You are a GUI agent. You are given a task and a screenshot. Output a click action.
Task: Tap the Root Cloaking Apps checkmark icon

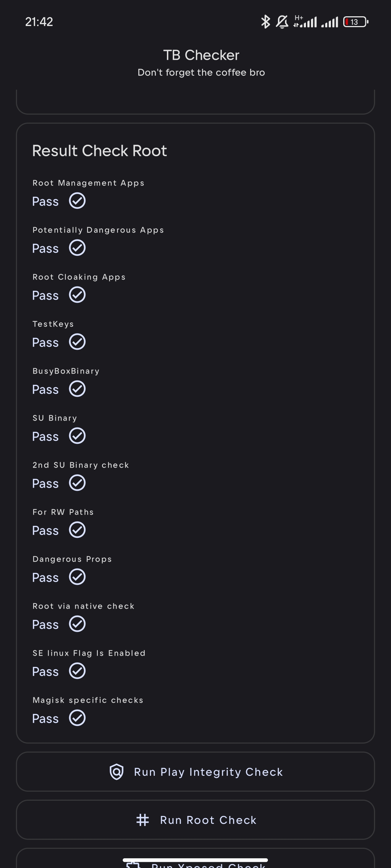point(77,295)
